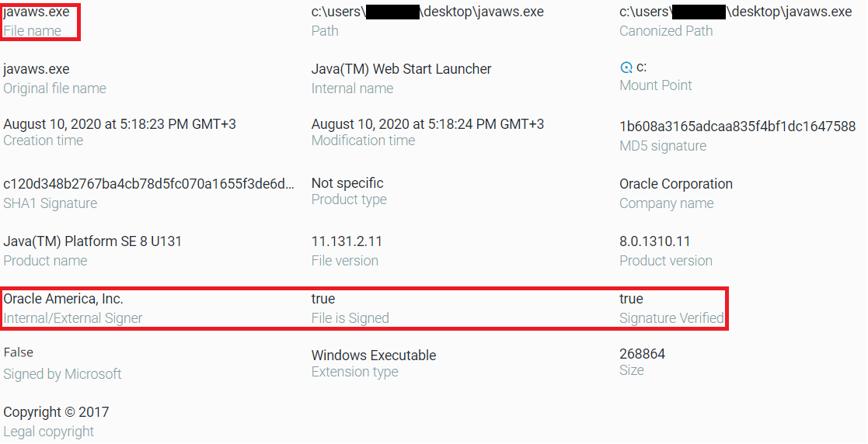
Task: Click the SHA1 Signature label
Action: (50, 204)
